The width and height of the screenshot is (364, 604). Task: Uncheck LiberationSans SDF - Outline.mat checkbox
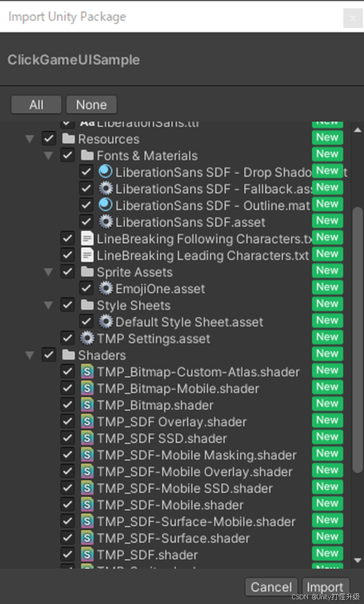[86, 205]
